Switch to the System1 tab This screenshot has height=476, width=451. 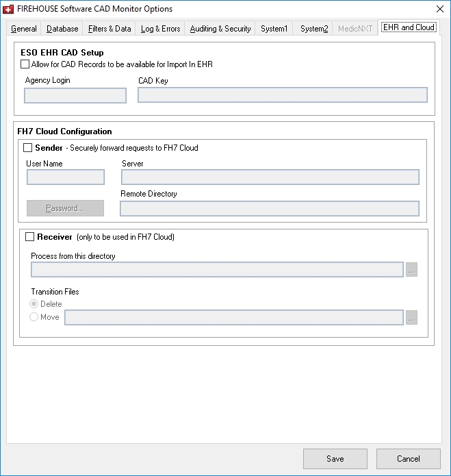pyautogui.click(x=274, y=29)
